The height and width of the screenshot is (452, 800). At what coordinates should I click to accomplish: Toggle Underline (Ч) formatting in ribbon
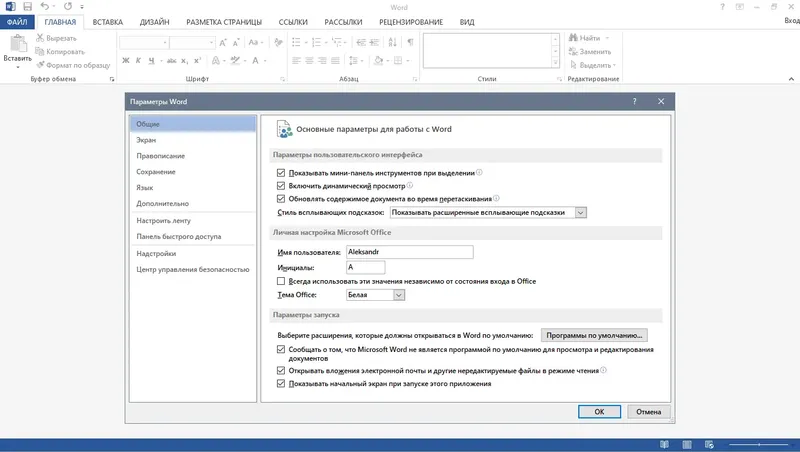click(x=152, y=61)
